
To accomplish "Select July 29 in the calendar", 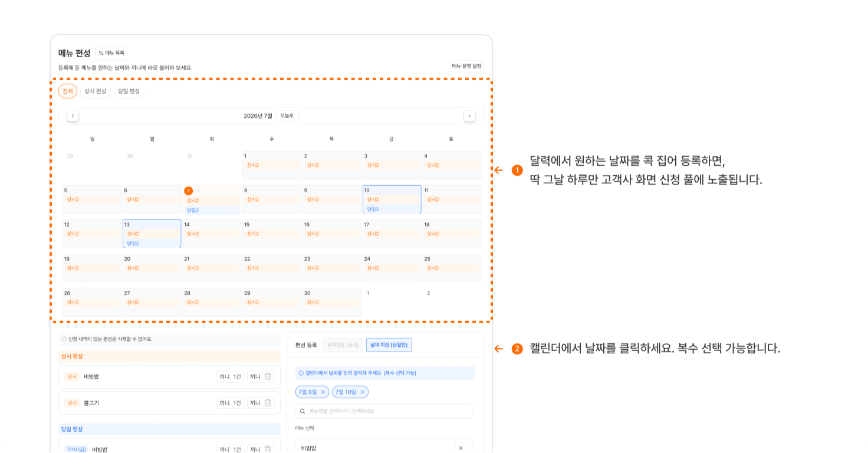I will (x=272, y=302).
